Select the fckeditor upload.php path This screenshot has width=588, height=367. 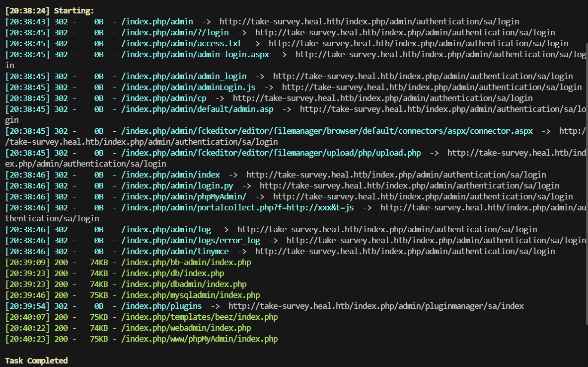[271, 153]
